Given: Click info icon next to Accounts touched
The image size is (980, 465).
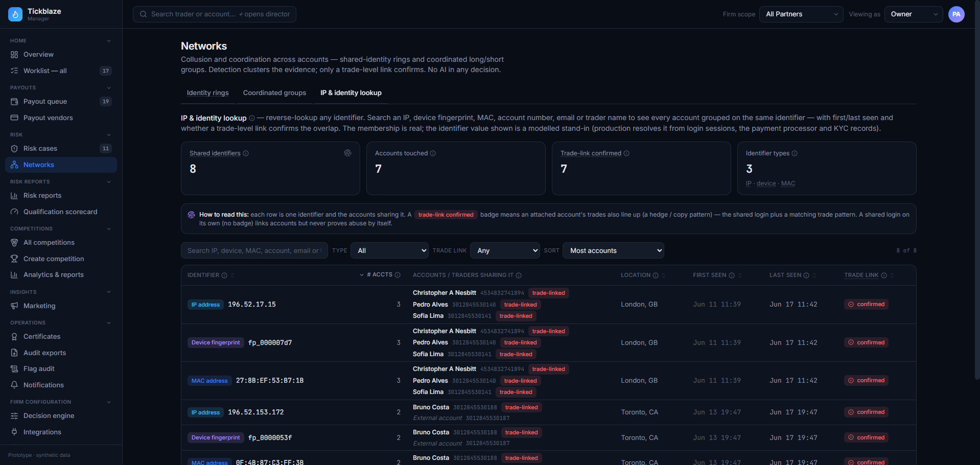Looking at the screenshot, I should point(433,153).
